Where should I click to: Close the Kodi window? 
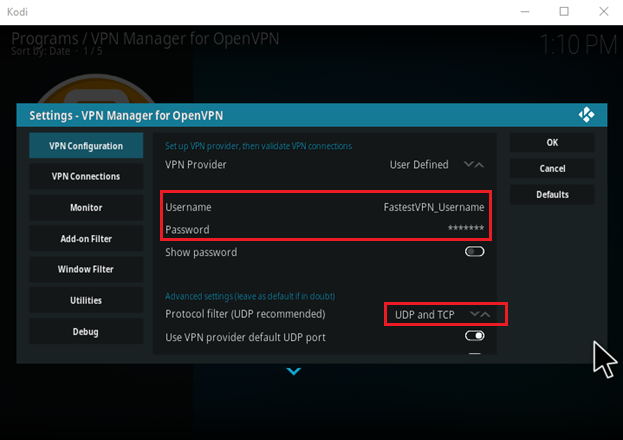pos(604,12)
